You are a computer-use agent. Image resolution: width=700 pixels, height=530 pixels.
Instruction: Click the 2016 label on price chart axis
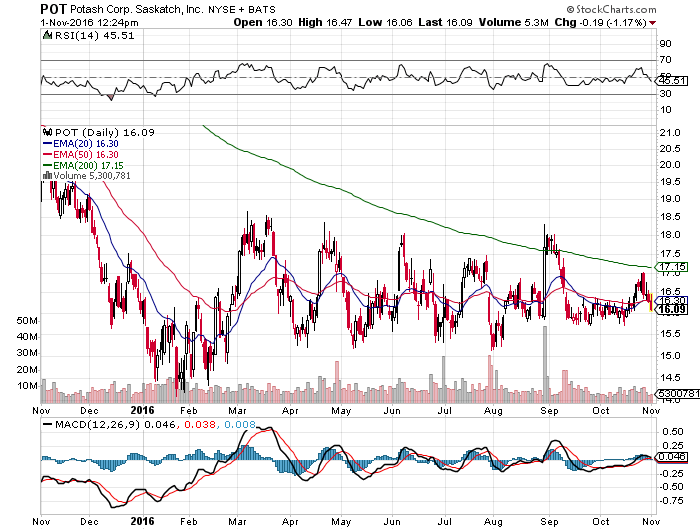coord(142,410)
